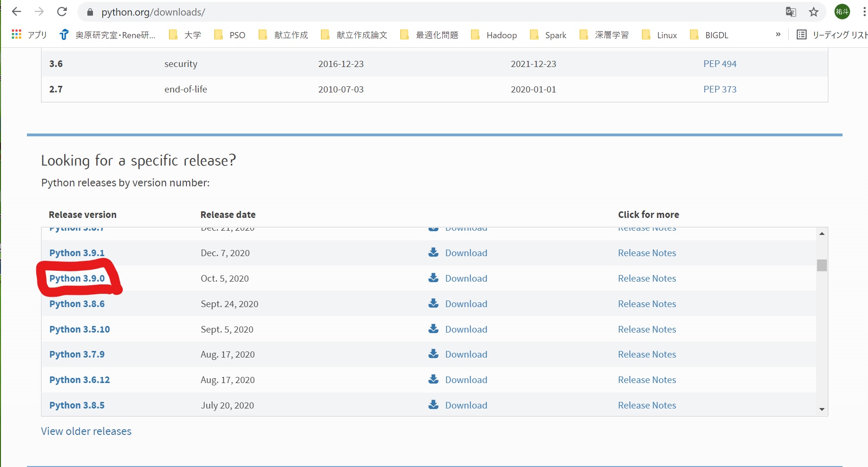The height and width of the screenshot is (467, 868).
Task: Open the Apps grid shortcut icon
Action: tap(17, 34)
